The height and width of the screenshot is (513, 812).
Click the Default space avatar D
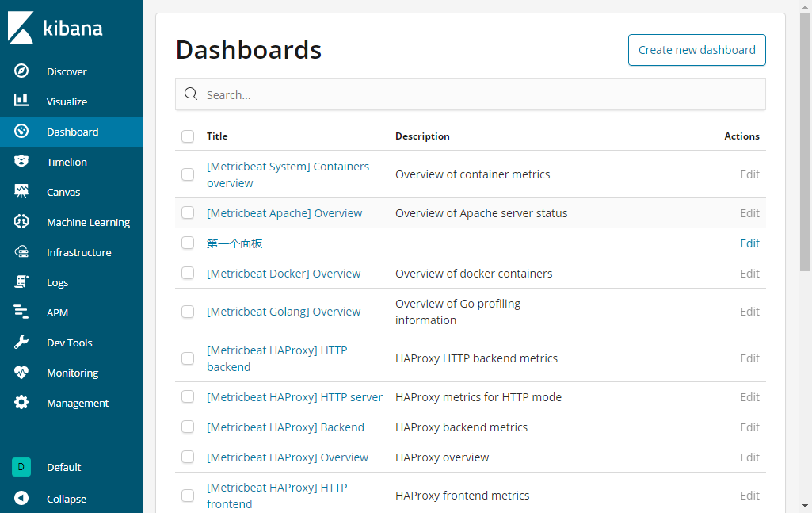click(21, 467)
